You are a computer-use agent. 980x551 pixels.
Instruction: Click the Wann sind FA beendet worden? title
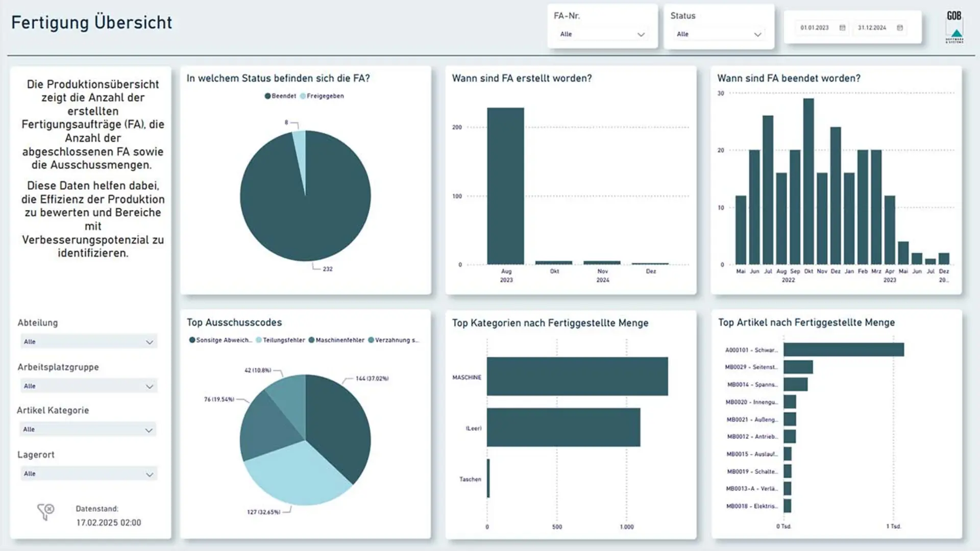click(789, 79)
